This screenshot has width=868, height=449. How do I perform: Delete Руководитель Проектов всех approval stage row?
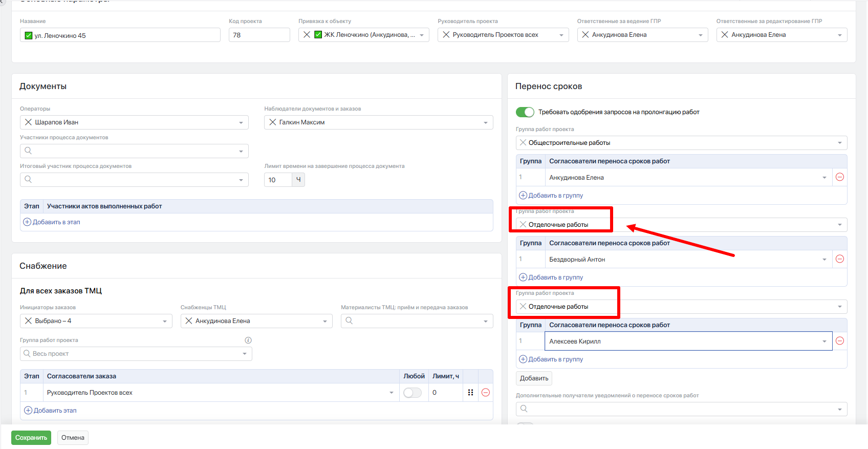coord(486,393)
